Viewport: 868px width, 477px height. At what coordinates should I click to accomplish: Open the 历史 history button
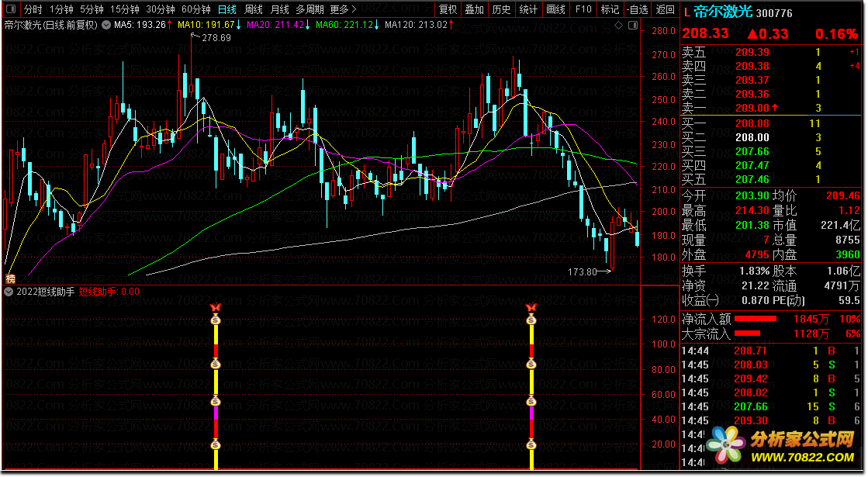coord(502,9)
